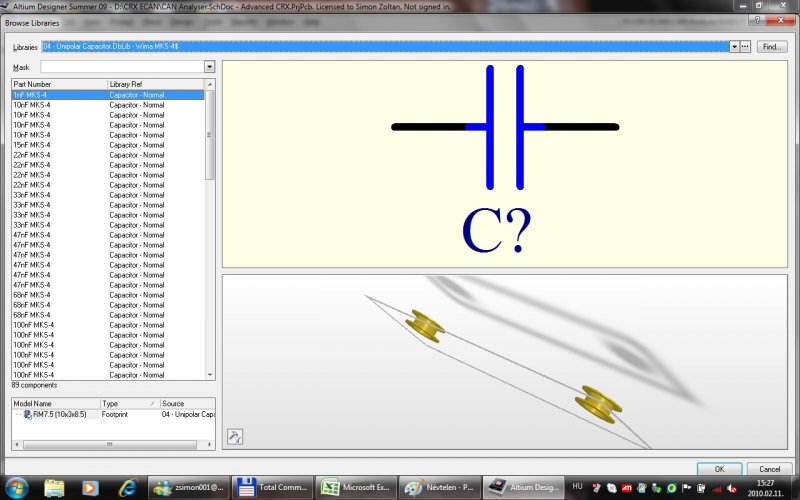Click the Safely Remove Hardware tray icon
Viewport: 800px width, 500px height.
pyautogui.click(x=657, y=488)
